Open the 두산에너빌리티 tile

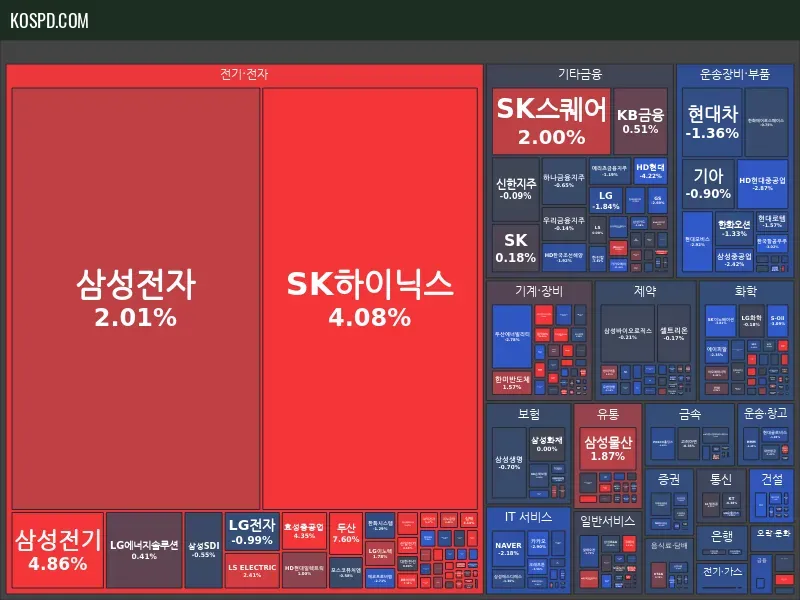pos(512,336)
